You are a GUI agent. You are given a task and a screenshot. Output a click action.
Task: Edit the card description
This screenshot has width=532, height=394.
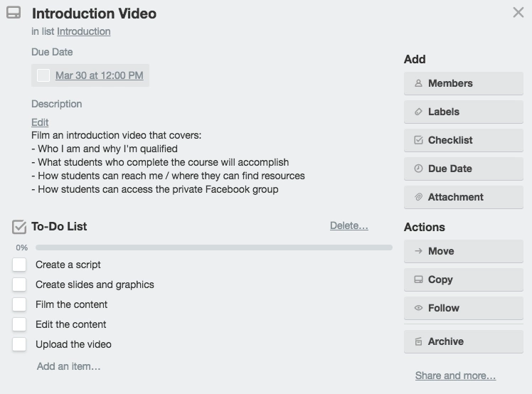pyautogui.click(x=40, y=122)
